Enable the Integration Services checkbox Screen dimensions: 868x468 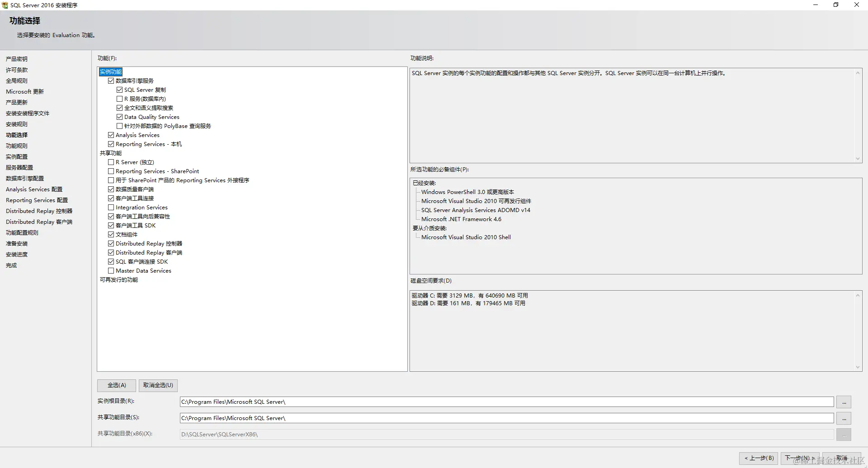coord(111,208)
